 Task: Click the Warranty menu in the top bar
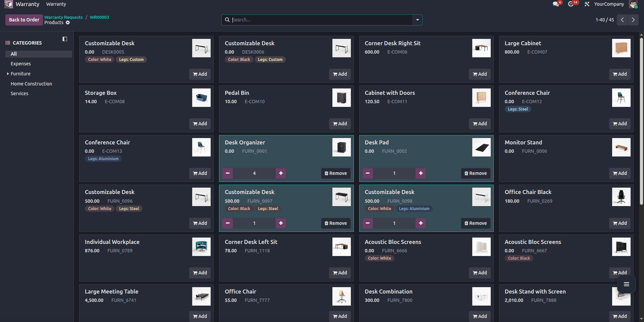click(x=56, y=4)
